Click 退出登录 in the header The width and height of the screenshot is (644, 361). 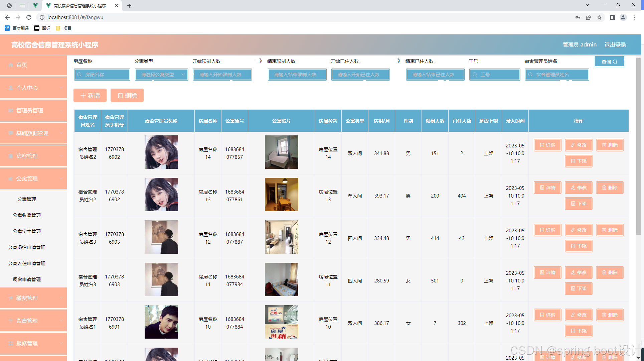(x=615, y=45)
